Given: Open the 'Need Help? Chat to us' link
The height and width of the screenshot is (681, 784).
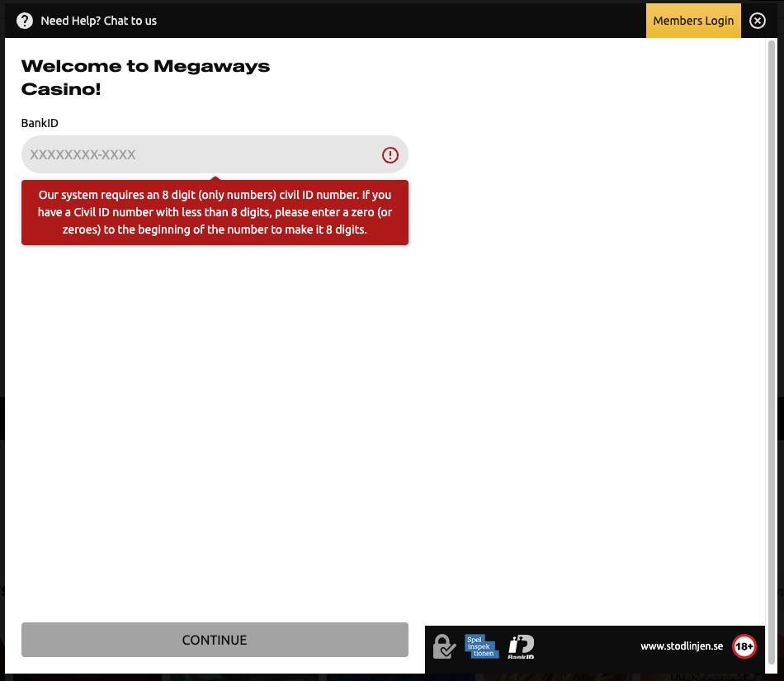Looking at the screenshot, I should [x=98, y=21].
